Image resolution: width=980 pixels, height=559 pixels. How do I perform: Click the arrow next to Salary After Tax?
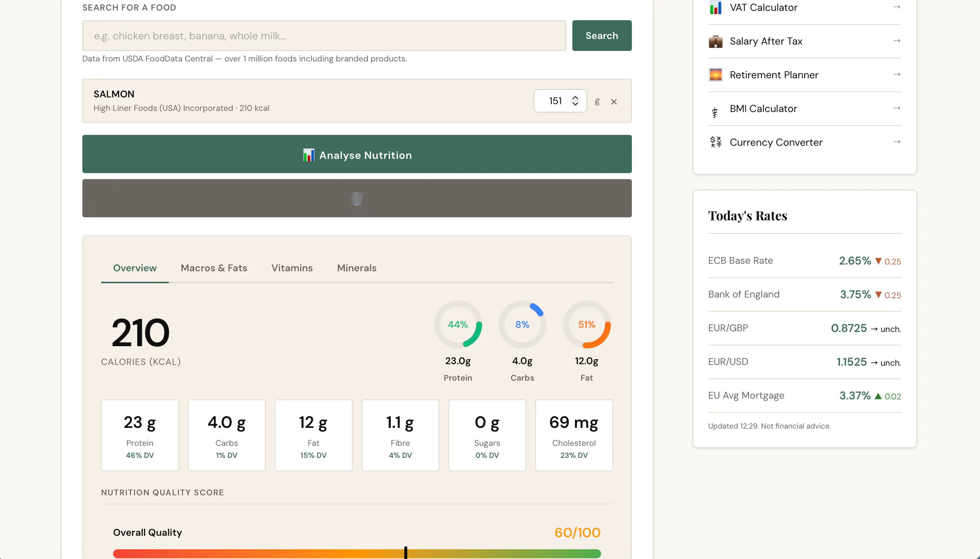pos(897,41)
